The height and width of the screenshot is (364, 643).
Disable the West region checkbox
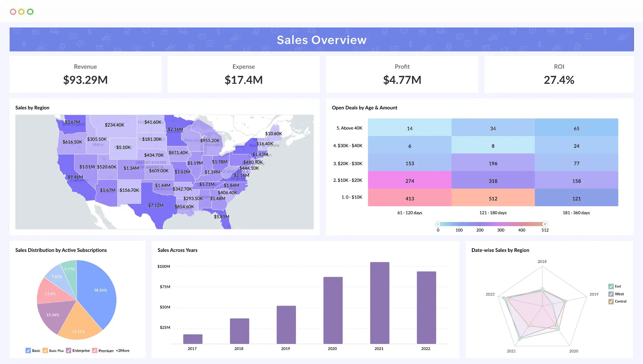click(x=611, y=294)
